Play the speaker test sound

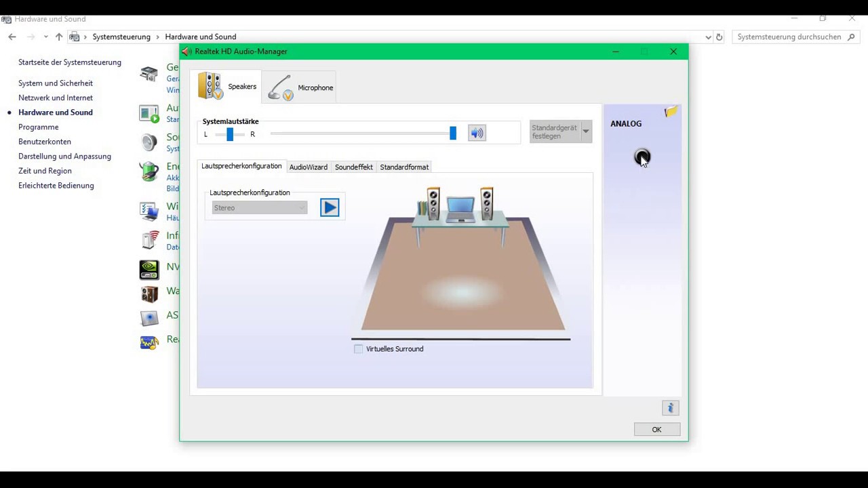click(330, 207)
